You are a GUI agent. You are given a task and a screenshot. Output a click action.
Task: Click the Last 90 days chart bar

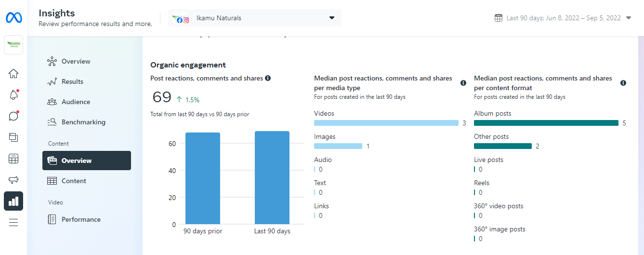[272, 177]
